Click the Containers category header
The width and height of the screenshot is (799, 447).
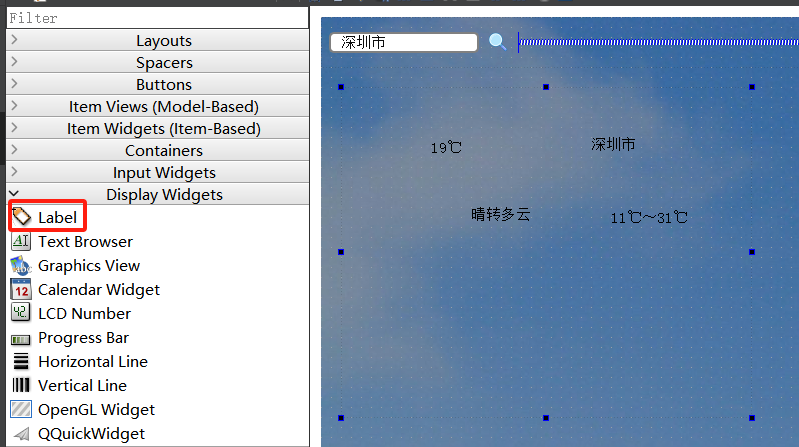[157, 149]
